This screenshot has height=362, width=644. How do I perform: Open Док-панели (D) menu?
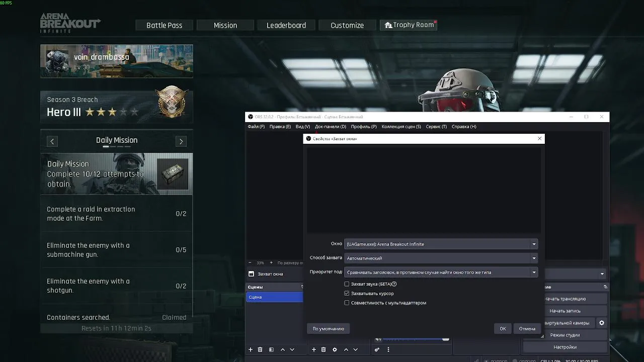[x=331, y=127]
